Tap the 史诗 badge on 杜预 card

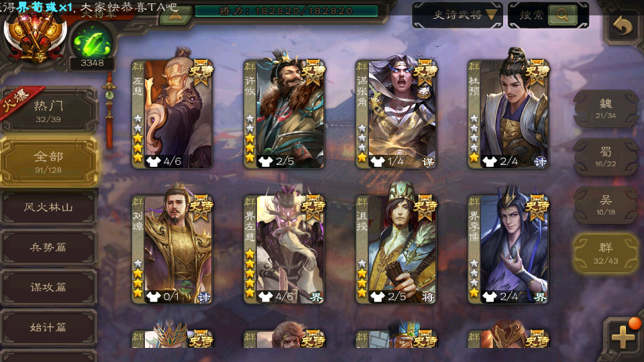click(x=537, y=71)
